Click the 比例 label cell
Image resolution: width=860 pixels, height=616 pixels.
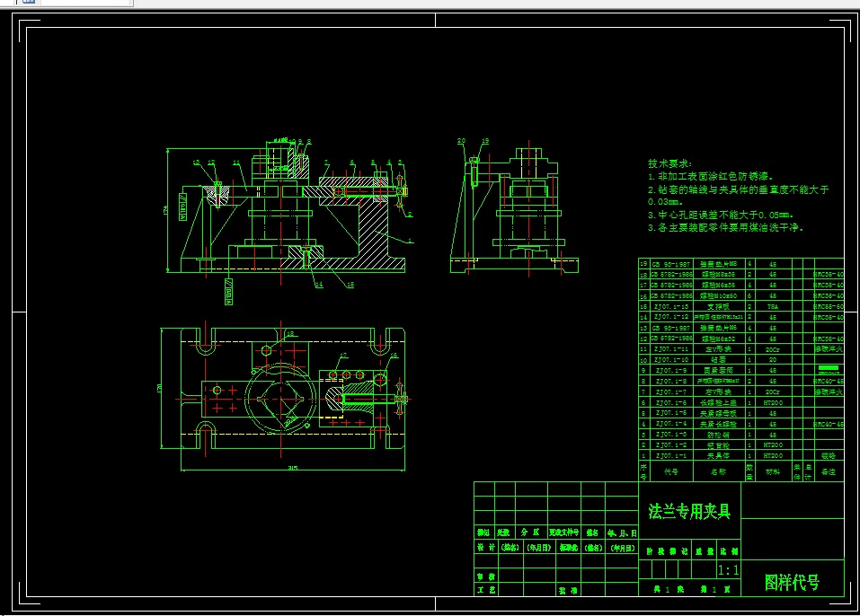[730, 551]
